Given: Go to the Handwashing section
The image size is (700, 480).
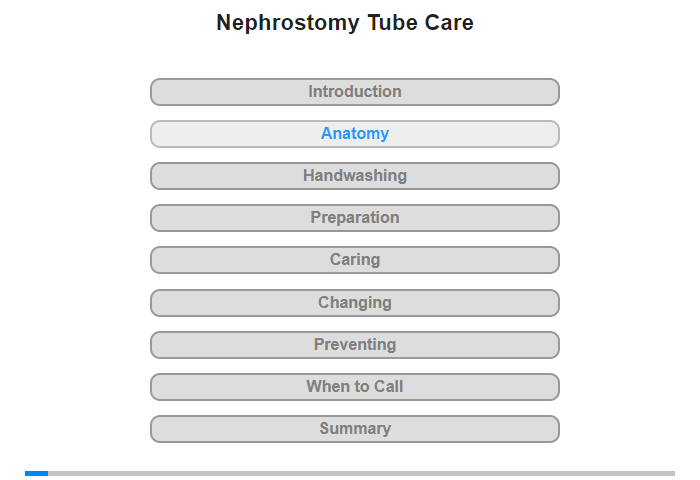Looking at the screenshot, I should pos(354,176).
